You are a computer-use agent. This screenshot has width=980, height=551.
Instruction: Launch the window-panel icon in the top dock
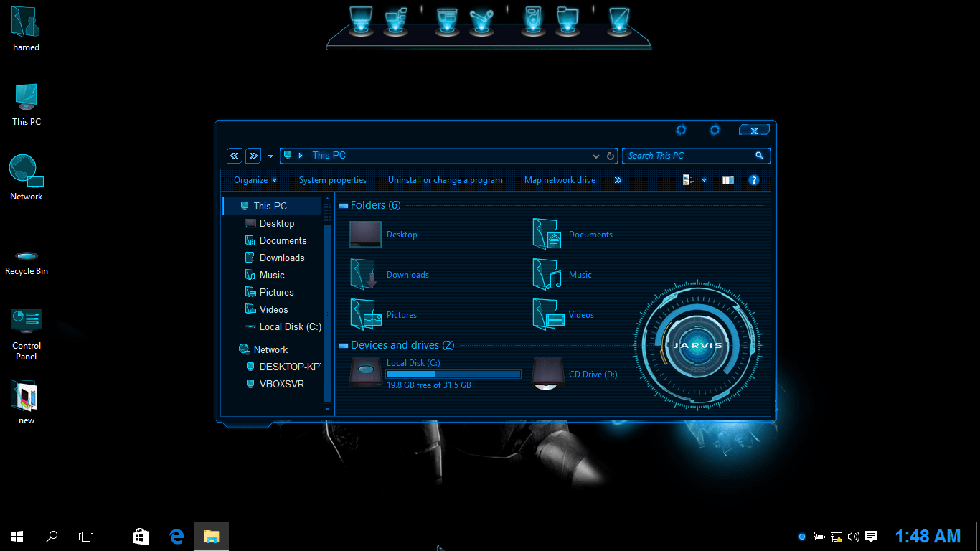point(447,20)
